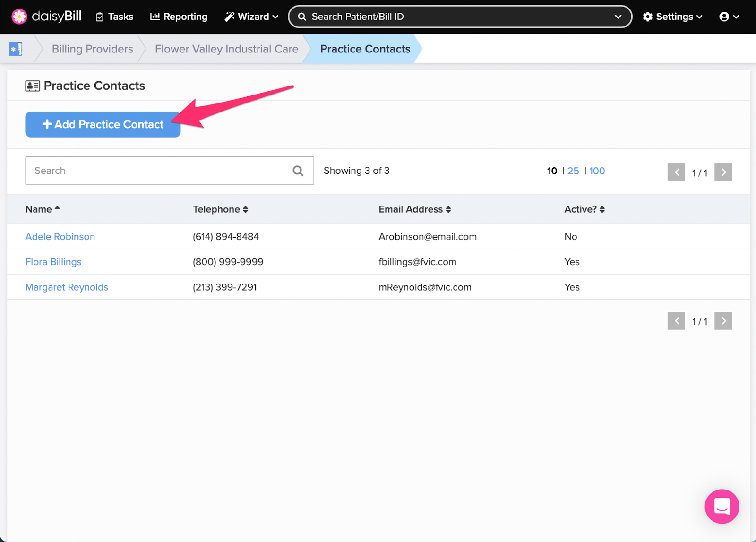Open the Wizard dropdown menu
Viewport: 756px width, 542px height.
(x=251, y=17)
